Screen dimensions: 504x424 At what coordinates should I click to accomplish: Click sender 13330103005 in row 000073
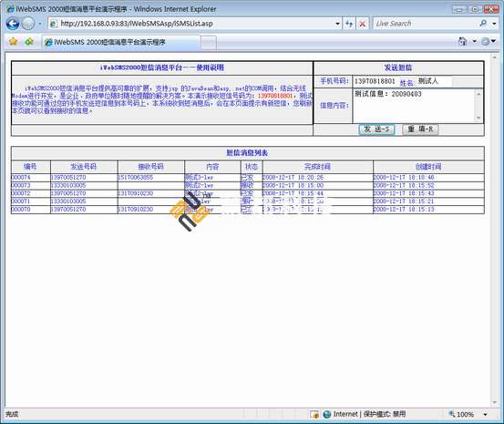click(68, 186)
